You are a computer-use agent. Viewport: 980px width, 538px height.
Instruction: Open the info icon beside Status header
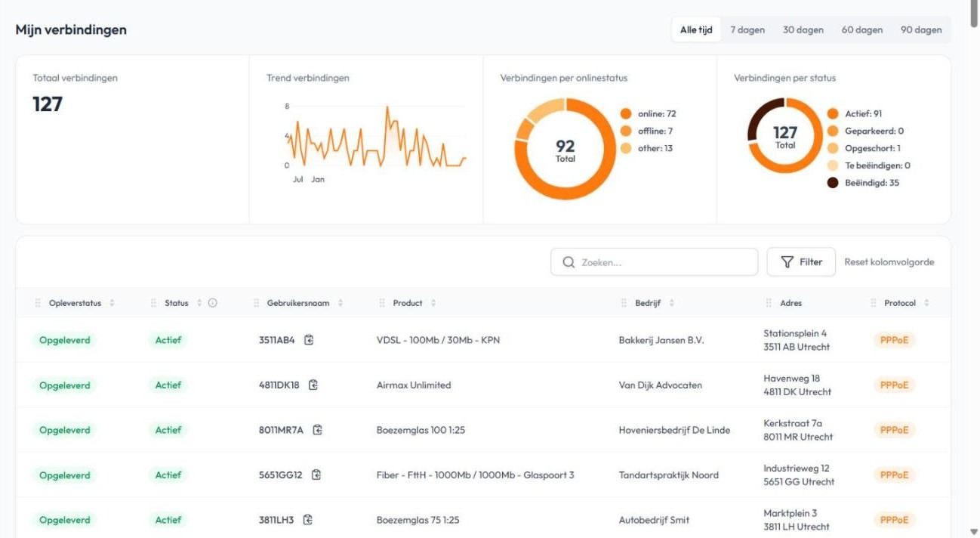(212, 303)
